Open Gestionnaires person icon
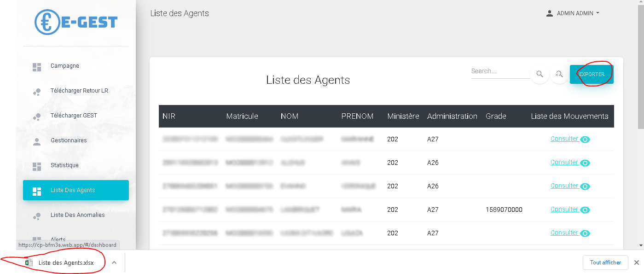This screenshot has width=644, height=274. 37,142
